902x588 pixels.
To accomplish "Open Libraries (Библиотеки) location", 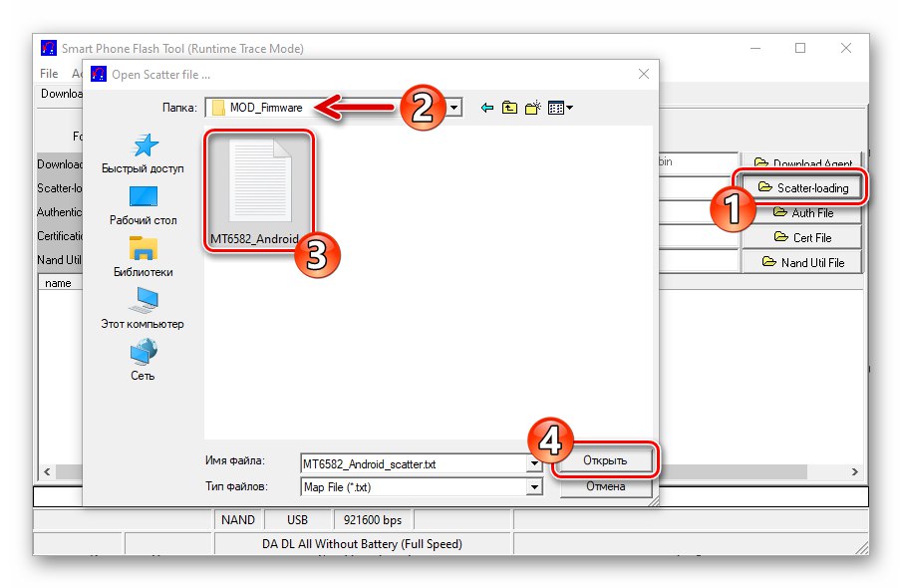I will tap(143, 256).
